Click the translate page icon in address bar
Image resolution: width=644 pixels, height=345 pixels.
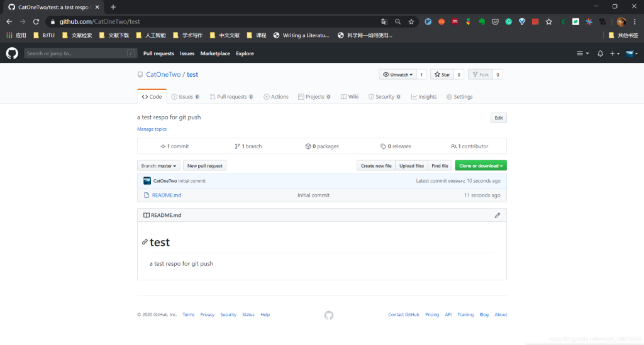pos(384,22)
